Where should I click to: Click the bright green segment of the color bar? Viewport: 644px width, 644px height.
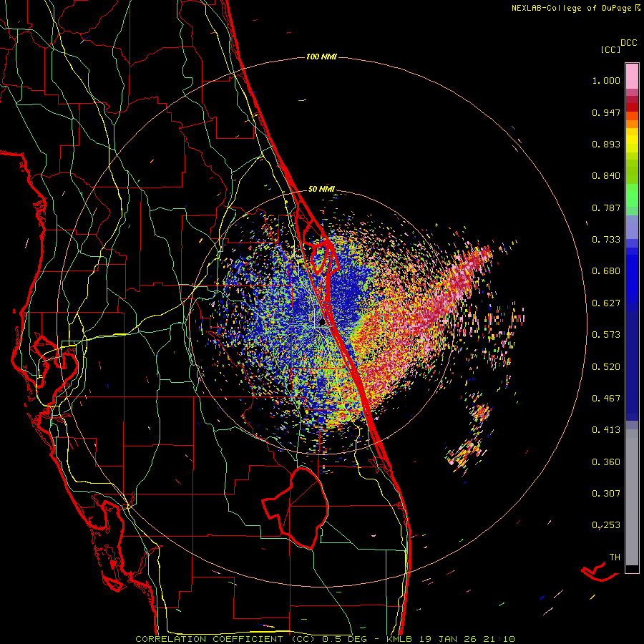point(632,195)
